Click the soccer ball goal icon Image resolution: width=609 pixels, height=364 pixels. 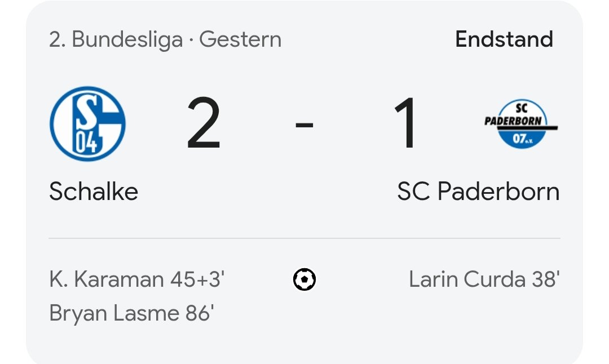click(x=304, y=279)
